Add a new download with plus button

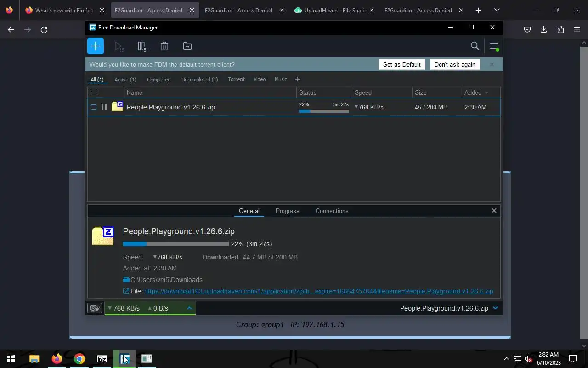(96, 46)
